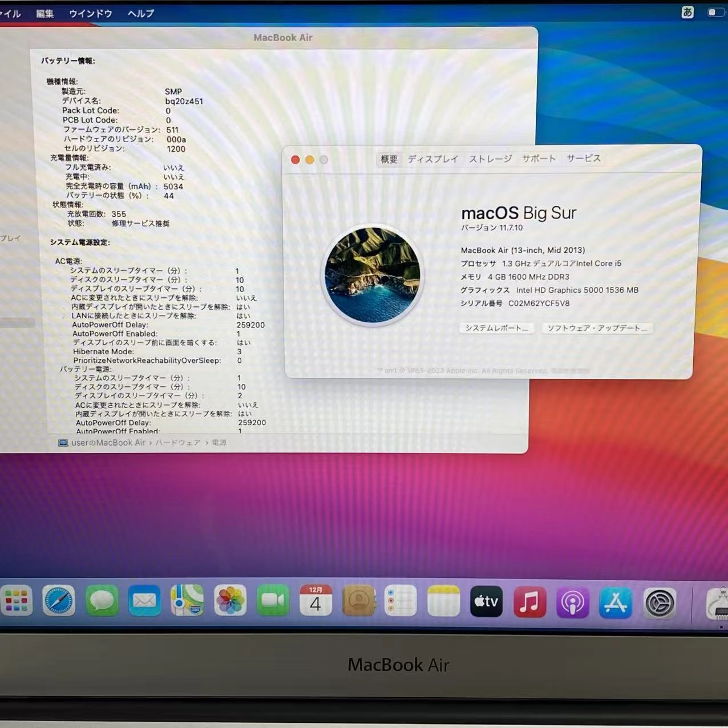Open Launchpad from the Dock

(x=17, y=601)
